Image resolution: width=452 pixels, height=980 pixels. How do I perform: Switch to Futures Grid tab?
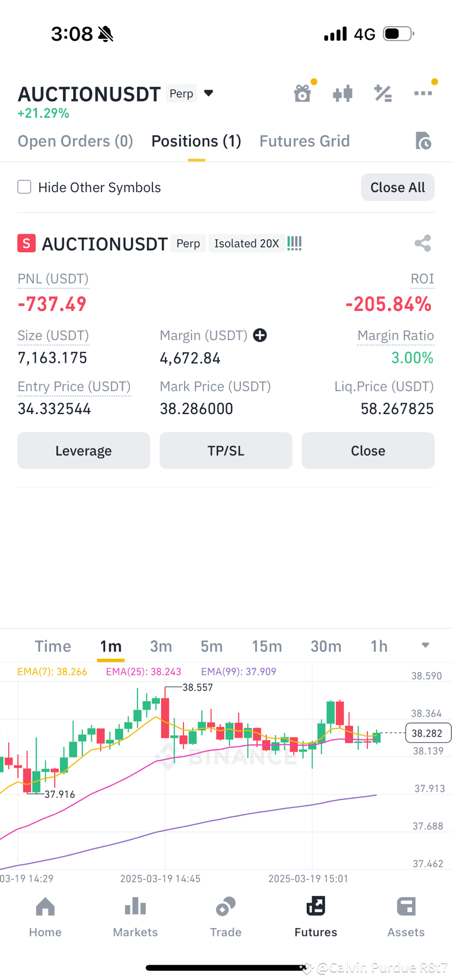[x=305, y=141]
